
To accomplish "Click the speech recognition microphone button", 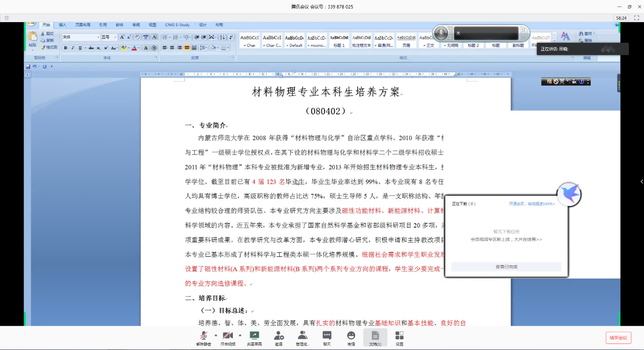I will [441, 34].
